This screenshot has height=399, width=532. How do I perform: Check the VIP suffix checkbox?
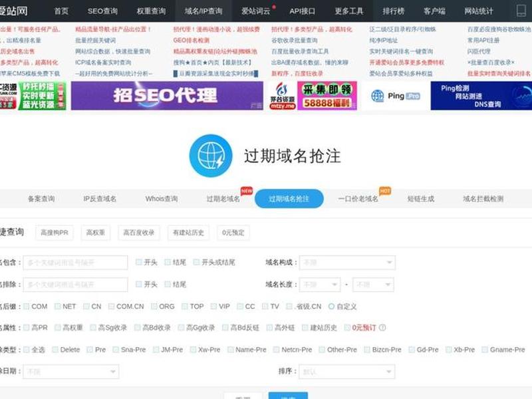[x=213, y=307]
